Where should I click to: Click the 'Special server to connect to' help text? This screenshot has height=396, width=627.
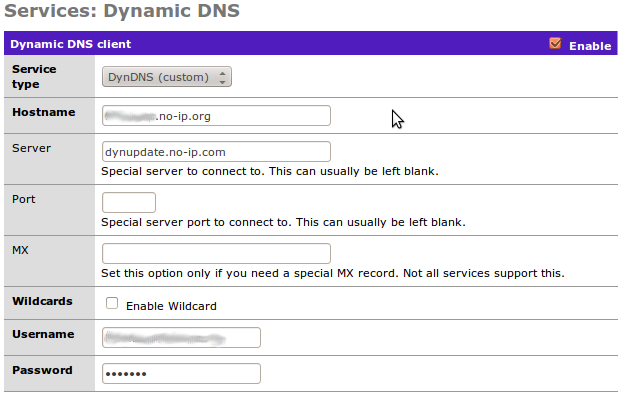[x=270, y=171]
